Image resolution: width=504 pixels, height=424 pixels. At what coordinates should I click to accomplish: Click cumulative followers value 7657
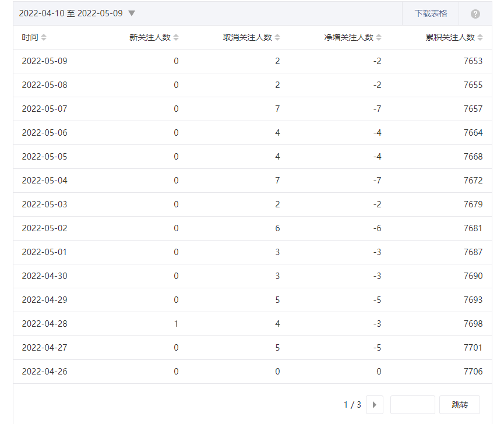click(x=473, y=109)
